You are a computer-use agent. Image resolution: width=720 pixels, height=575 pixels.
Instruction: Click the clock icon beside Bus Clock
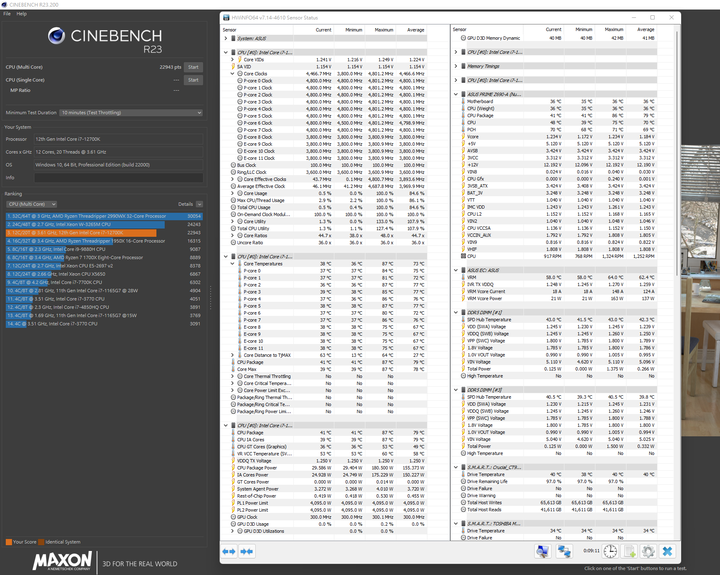pyautogui.click(x=233, y=165)
